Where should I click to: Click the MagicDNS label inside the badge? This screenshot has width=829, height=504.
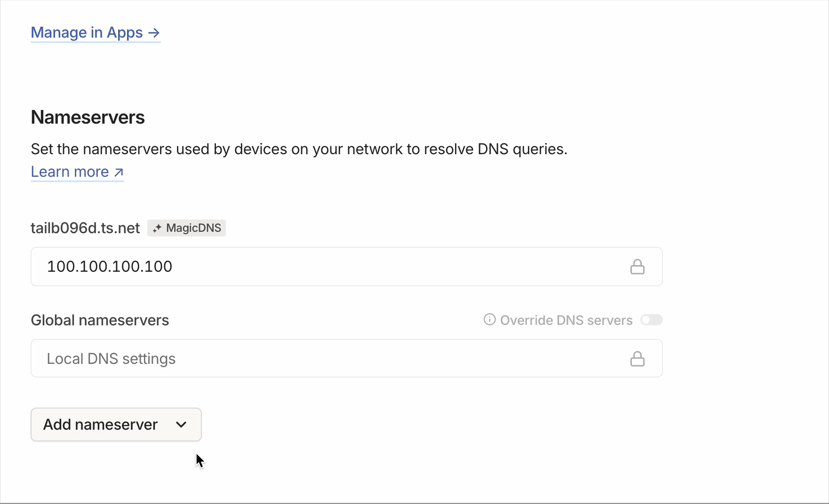pos(193,228)
